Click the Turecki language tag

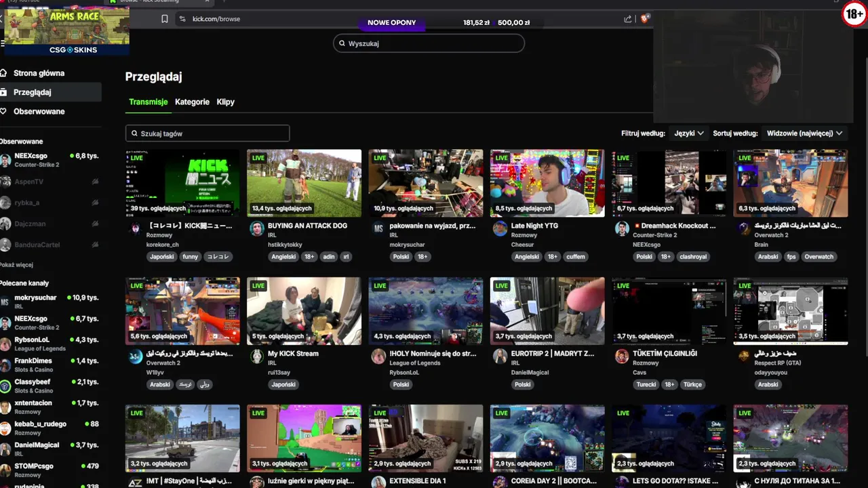(646, 384)
